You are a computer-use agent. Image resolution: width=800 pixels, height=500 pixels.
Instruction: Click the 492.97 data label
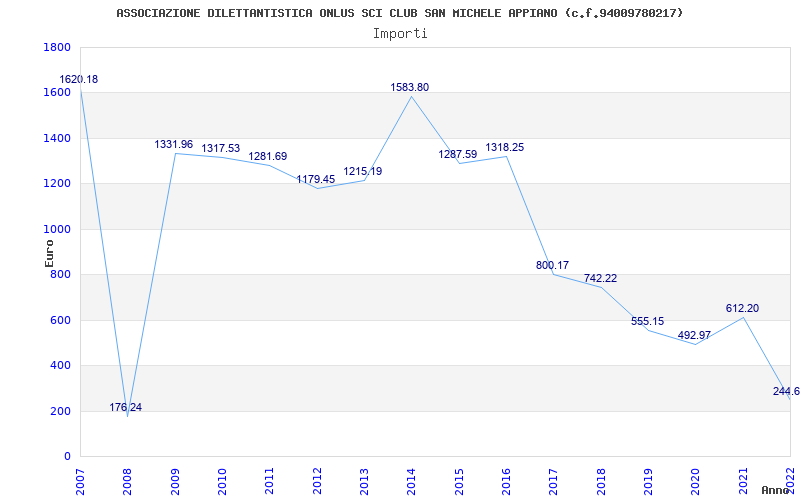694,335
